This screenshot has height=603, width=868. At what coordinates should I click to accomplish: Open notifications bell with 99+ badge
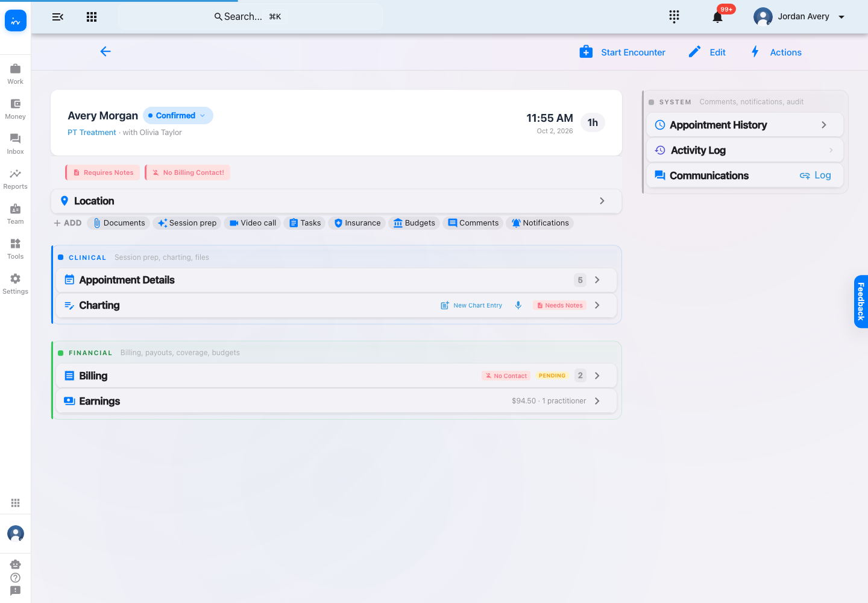tap(717, 17)
